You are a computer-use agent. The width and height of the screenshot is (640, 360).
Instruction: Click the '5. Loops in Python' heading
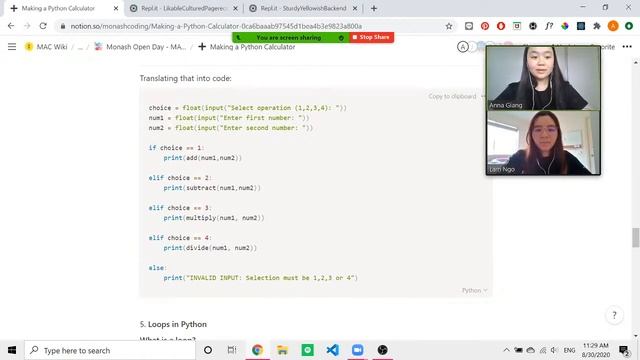(173, 324)
